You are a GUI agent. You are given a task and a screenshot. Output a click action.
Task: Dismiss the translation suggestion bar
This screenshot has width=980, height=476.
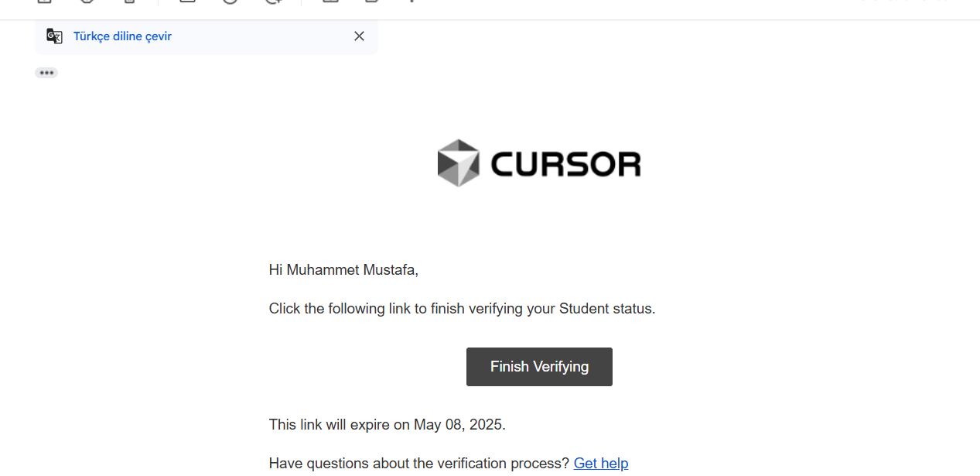[359, 36]
